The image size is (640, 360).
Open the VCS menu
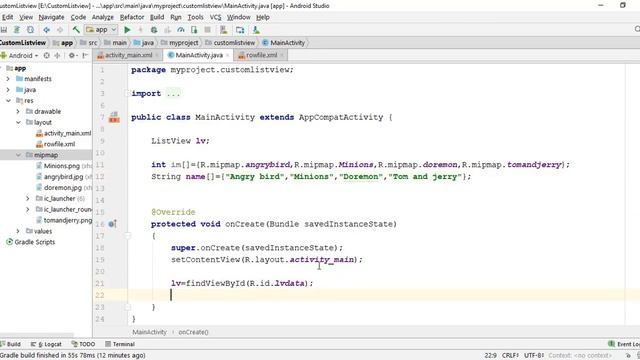215,17
